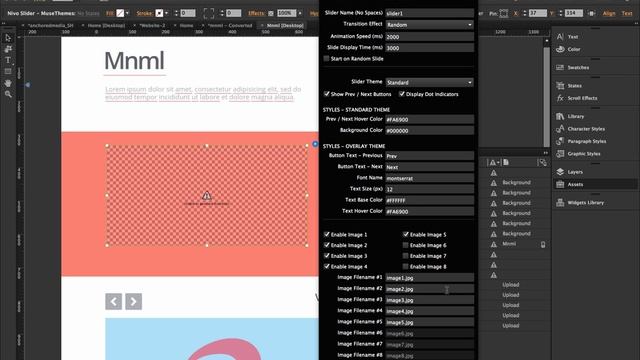Open the States panel icon
The width and height of the screenshot is (640, 360).
[560, 86]
